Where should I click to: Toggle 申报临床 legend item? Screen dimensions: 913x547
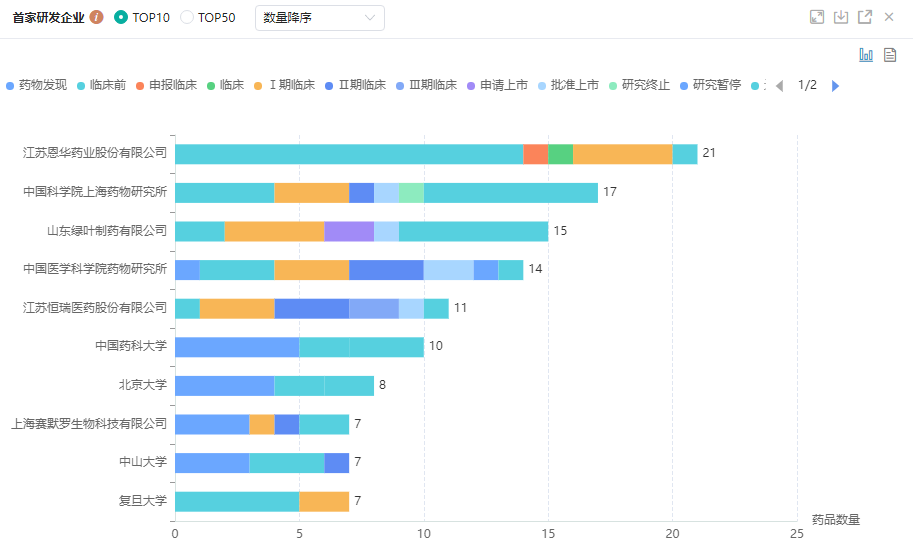167,85
